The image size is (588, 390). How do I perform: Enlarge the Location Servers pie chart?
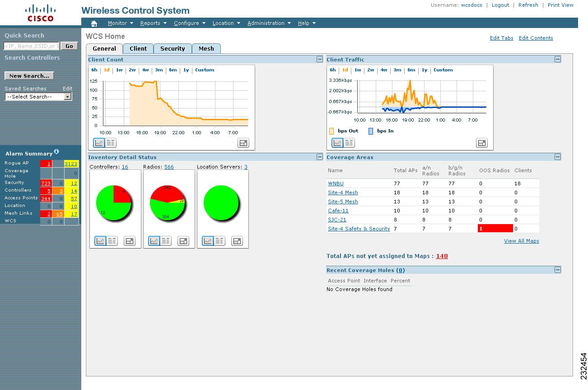[237, 241]
